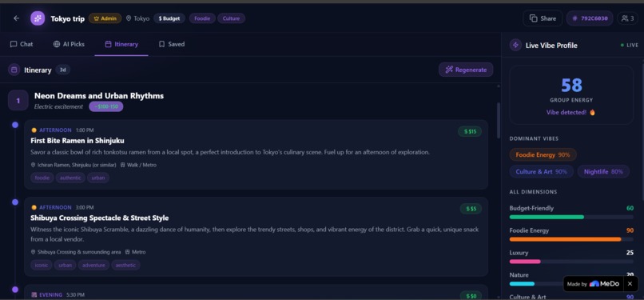Switch to the Chat tab
Screen dimensions: 644x300
click(x=22, y=44)
